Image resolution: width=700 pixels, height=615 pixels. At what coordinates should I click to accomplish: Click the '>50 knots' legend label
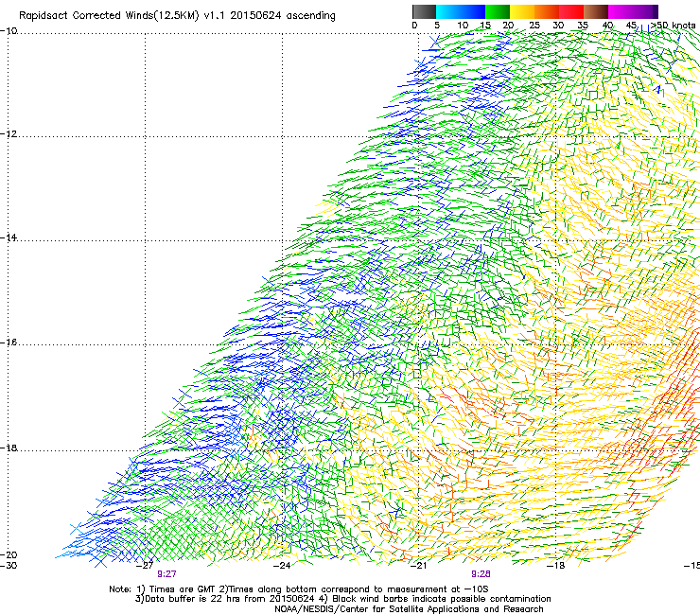674,26
